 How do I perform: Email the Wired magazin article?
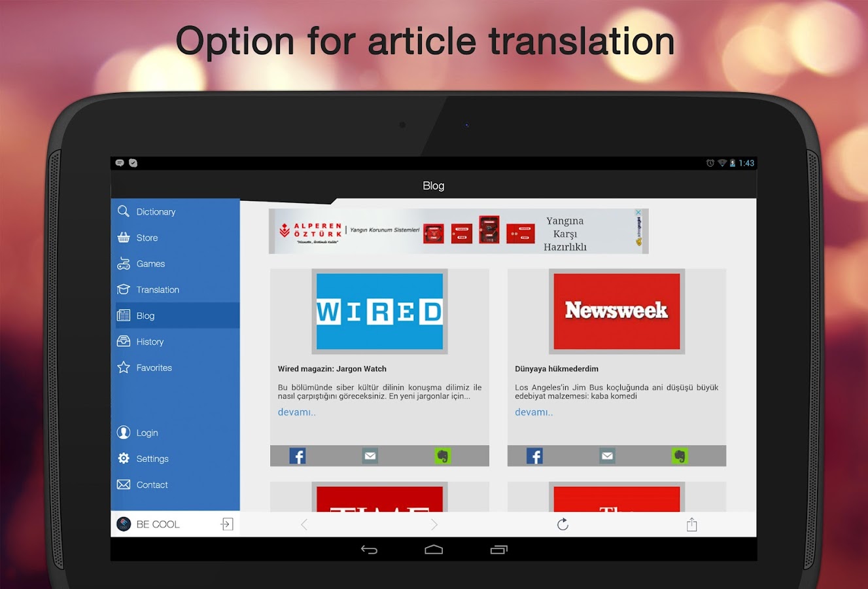pos(370,456)
